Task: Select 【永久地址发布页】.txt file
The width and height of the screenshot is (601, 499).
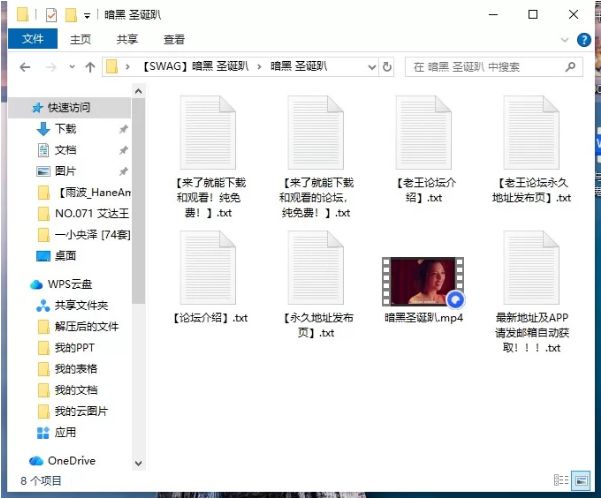Action: [x=316, y=285]
